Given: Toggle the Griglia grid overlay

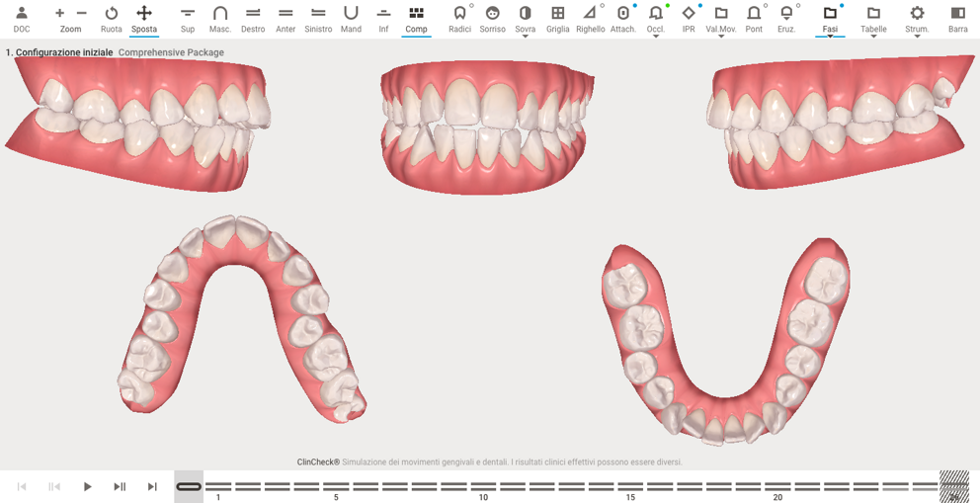Looking at the screenshot, I should pyautogui.click(x=557, y=18).
